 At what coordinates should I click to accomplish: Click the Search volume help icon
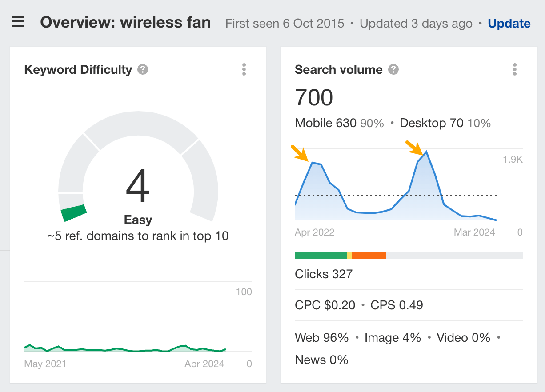(393, 69)
